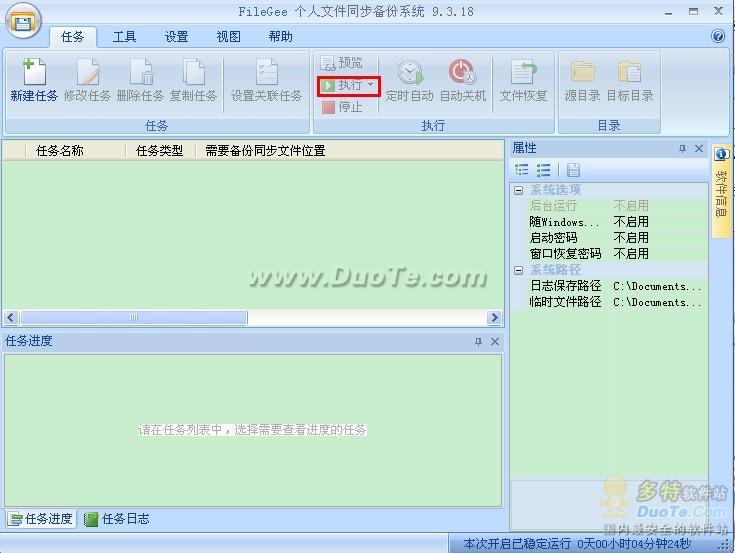Close the 属性 properties panel
The image size is (735, 553).
pos(698,149)
